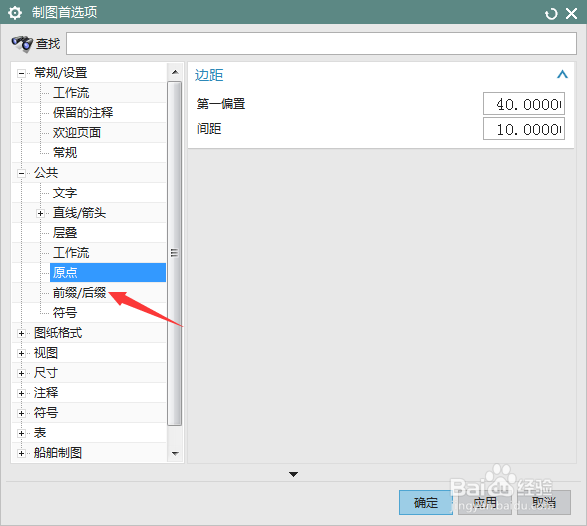The height and width of the screenshot is (526, 587).
Task: Select 常规/设置 label
Action: coord(61,73)
